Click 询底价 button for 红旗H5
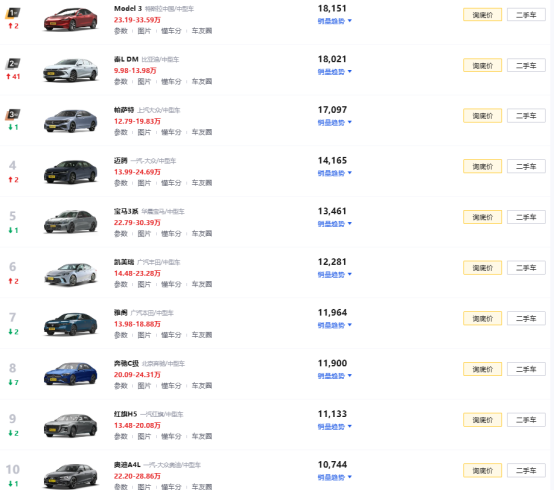The width and height of the screenshot is (554, 490). click(482, 420)
